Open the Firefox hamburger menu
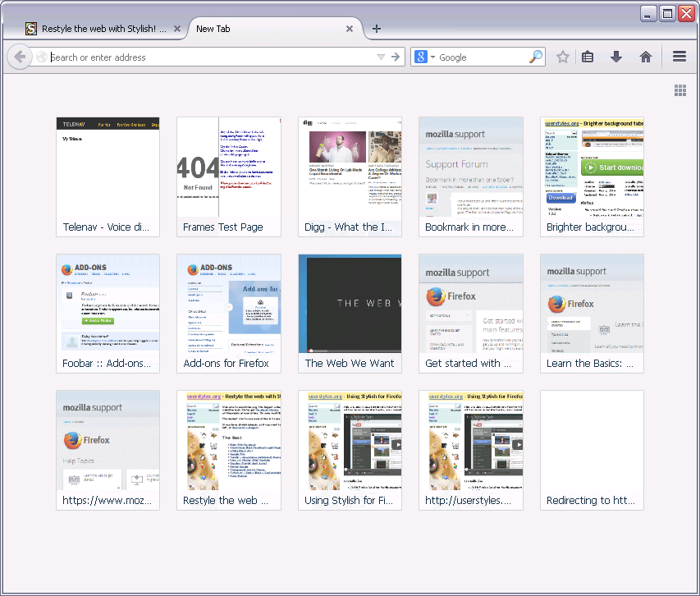Screen dimensions: 700x596 click(x=679, y=56)
